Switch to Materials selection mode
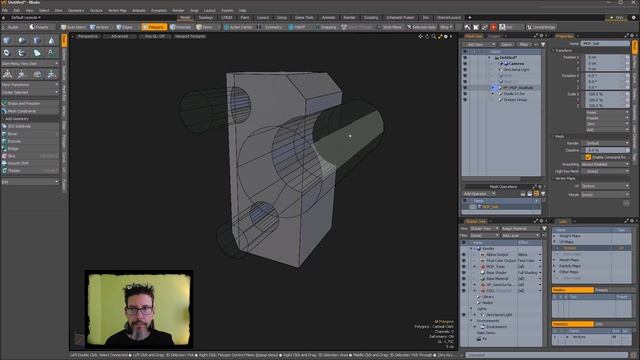This screenshot has width=640, height=360. click(181, 27)
